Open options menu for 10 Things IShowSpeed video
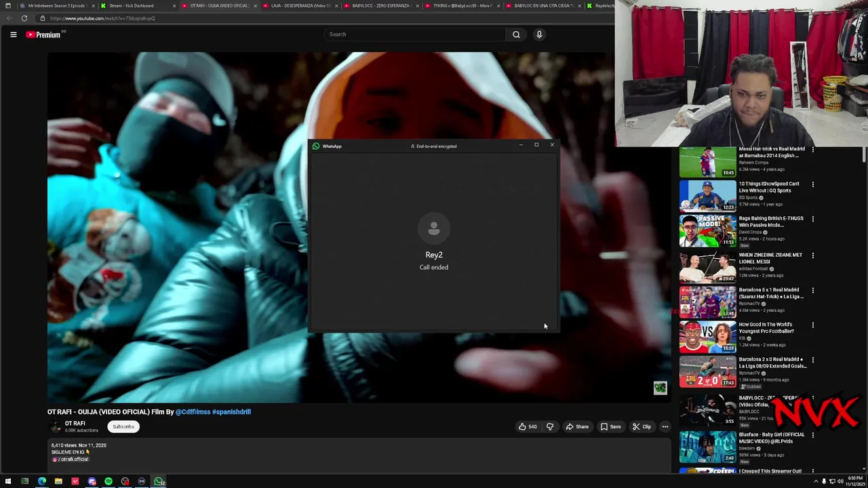 coord(813,184)
